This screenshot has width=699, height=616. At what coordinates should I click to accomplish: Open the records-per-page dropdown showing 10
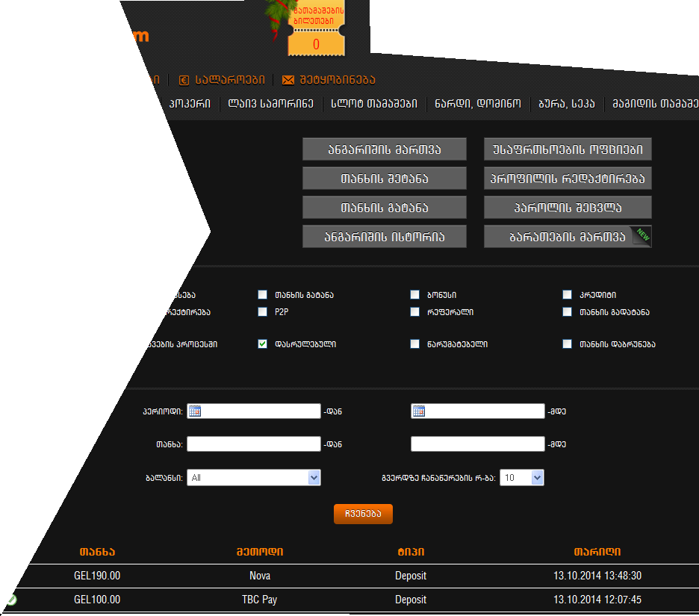coord(521,477)
